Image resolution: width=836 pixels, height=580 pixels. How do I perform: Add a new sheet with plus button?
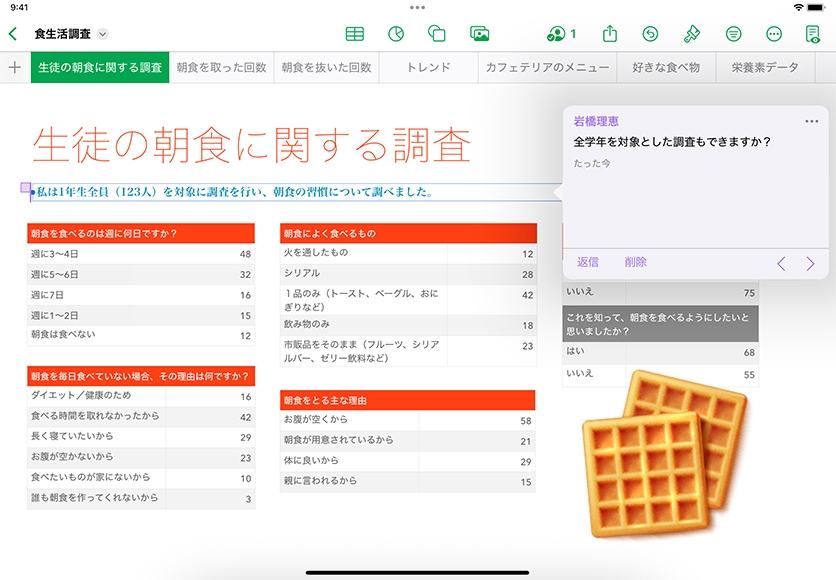click(14, 68)
